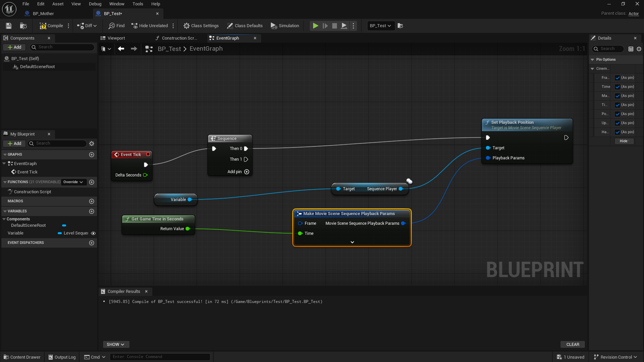Clear the compiler results

[573, 345]
